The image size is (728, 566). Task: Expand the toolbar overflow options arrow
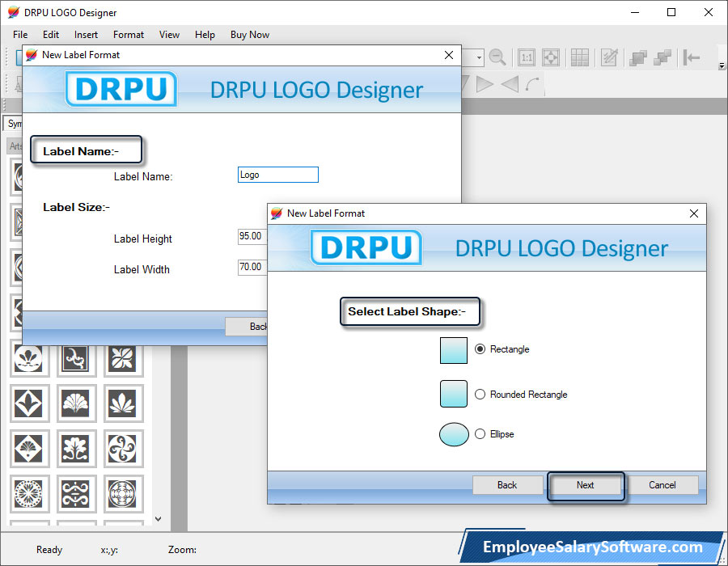click(722, 65)
